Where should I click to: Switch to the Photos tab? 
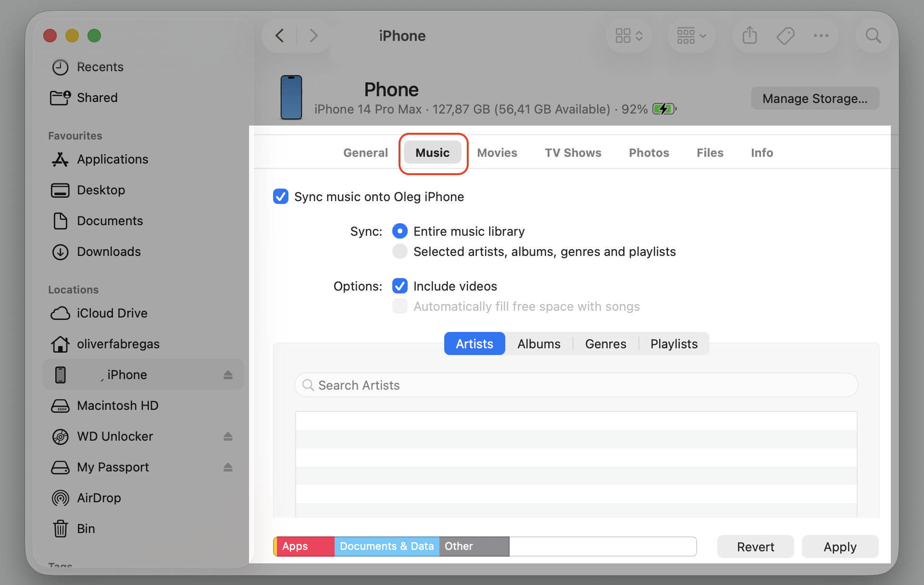(649, 153)
